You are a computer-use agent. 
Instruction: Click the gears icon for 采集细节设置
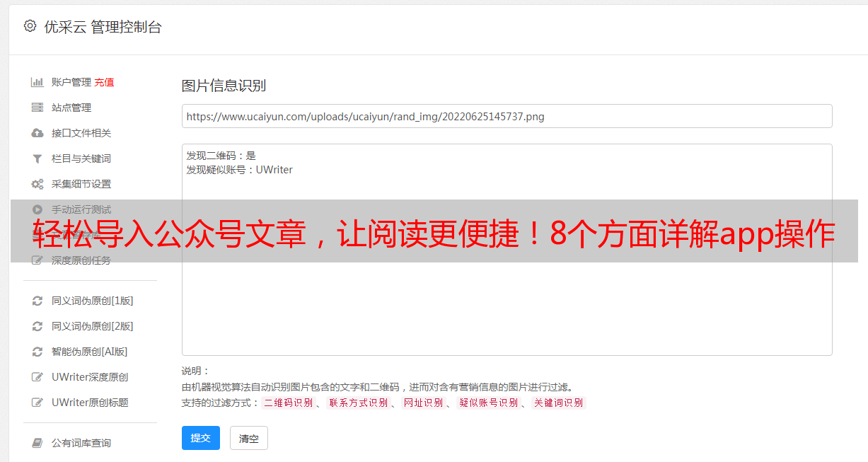click(x=37, y=184)
